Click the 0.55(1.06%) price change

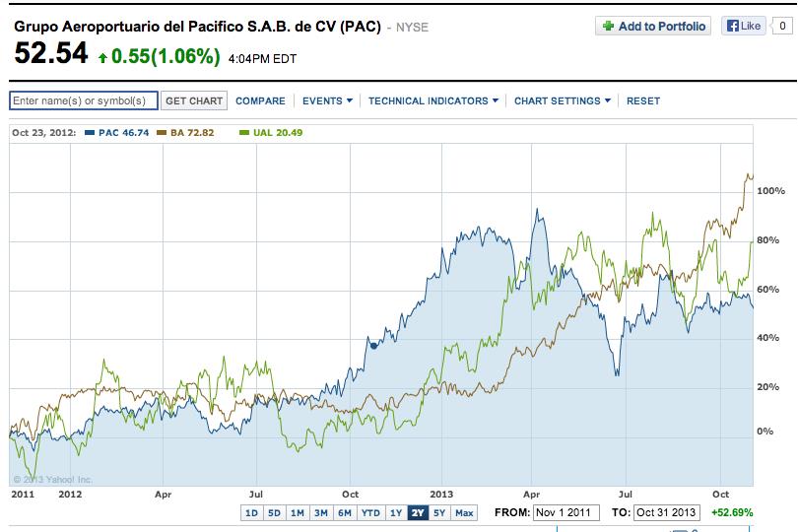click(x=166, y=56)
